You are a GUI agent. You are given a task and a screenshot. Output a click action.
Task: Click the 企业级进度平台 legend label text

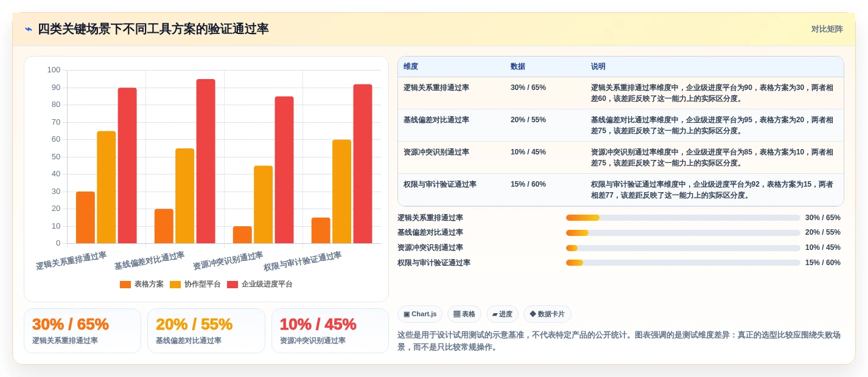tap(267, 285)
